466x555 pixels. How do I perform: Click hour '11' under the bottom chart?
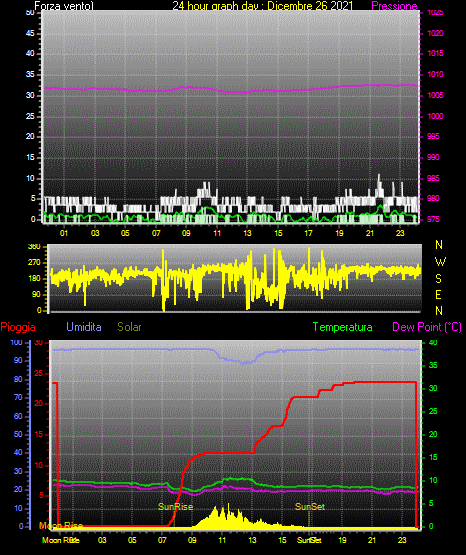point(222,540)
